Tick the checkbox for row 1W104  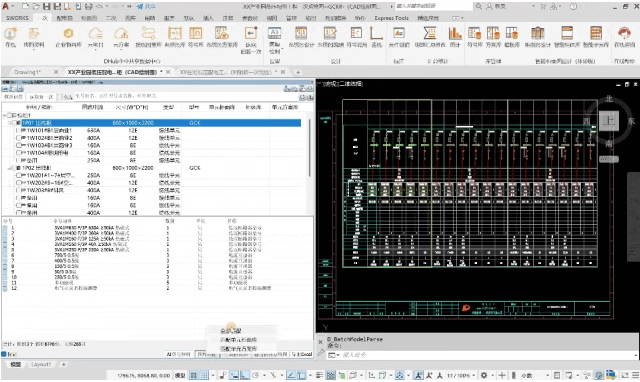(x=18, y=153)
